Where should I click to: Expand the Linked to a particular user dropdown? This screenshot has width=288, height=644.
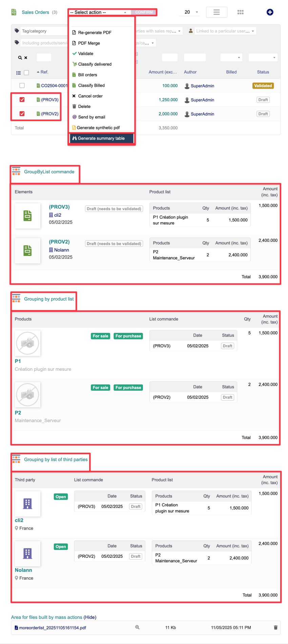tap(225, 31)
